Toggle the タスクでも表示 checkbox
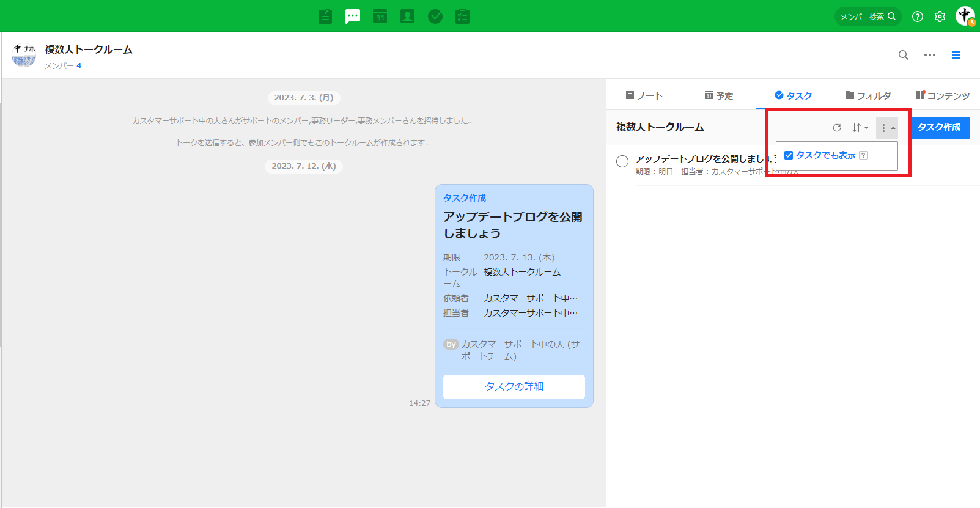This screenshot has width=980, height=508. (789, 155)
